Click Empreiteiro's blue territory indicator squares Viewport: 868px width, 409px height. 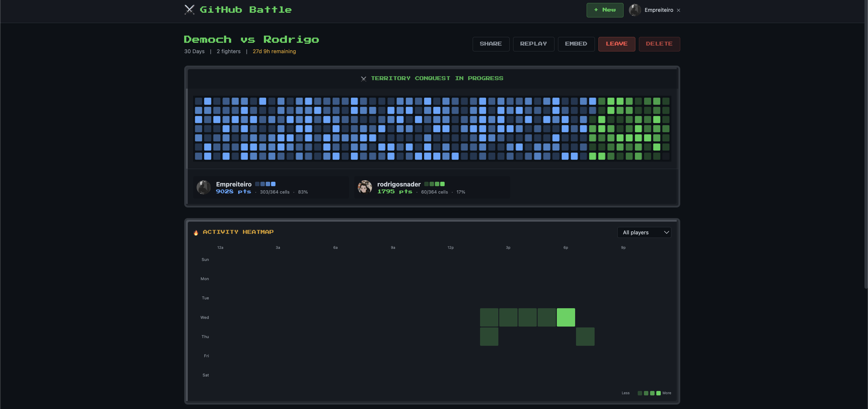point(265,184)
